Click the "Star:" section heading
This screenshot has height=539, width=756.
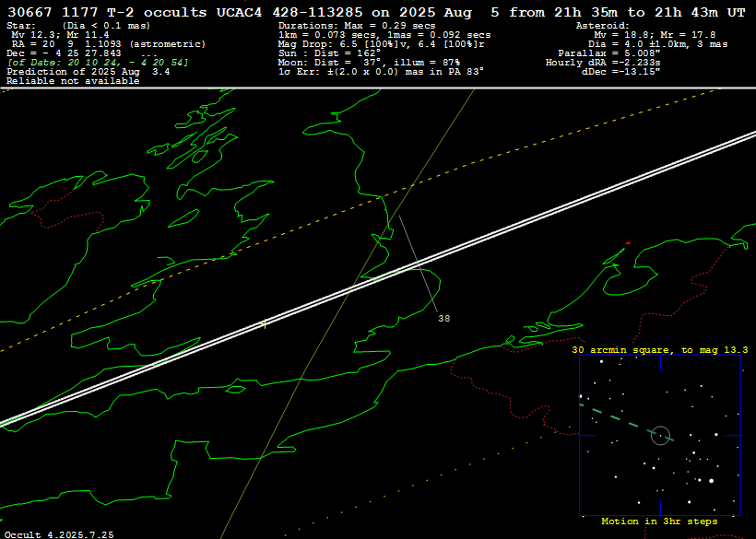(22, 26)
